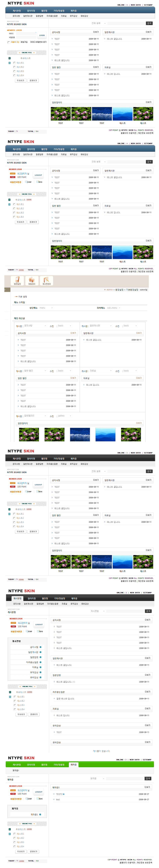159x868 pixels.
Task: Click 더보기 beside 질문답변 board heading
Action: click(x=148, y=675)
